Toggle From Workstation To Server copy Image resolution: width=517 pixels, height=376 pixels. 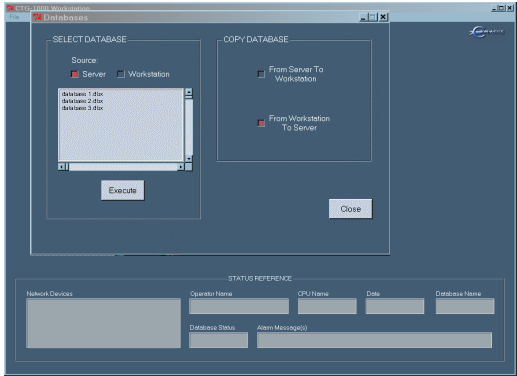pos(261,123)
